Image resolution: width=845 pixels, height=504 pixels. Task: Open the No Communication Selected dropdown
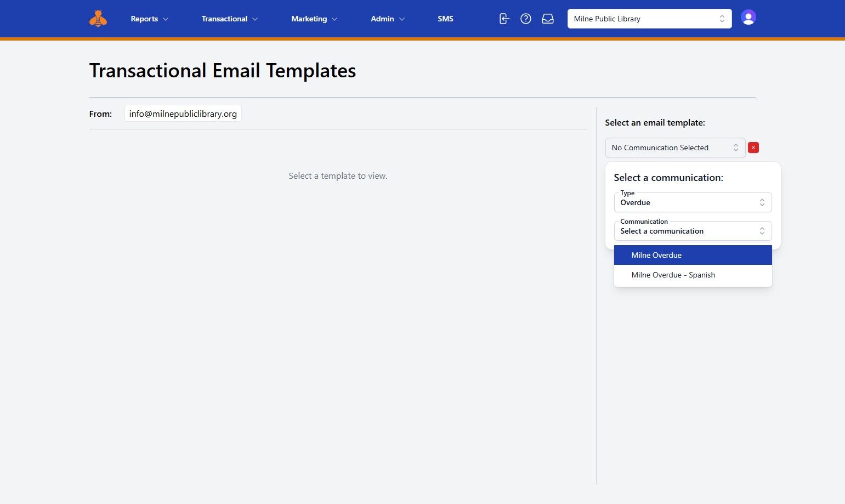(675, 148)
